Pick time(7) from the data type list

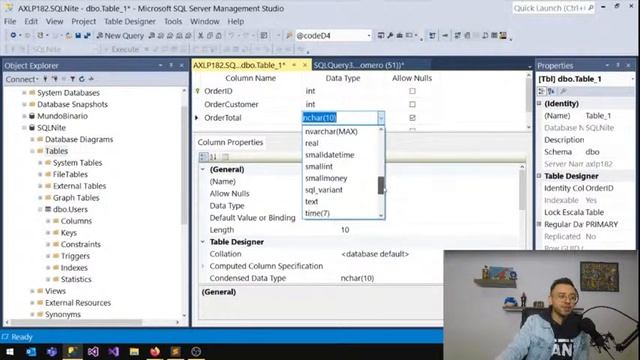(318, 213)
